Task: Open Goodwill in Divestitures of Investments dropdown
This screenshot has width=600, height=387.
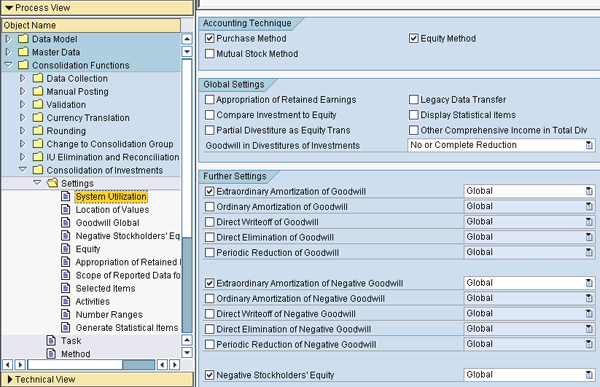Action: click(589, 145)
